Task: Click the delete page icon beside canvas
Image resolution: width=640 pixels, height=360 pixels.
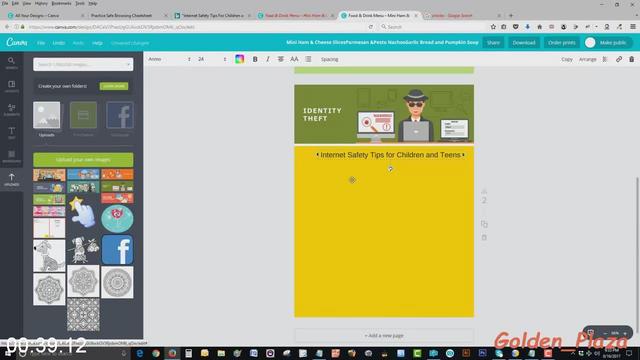Action: point(484,237)
